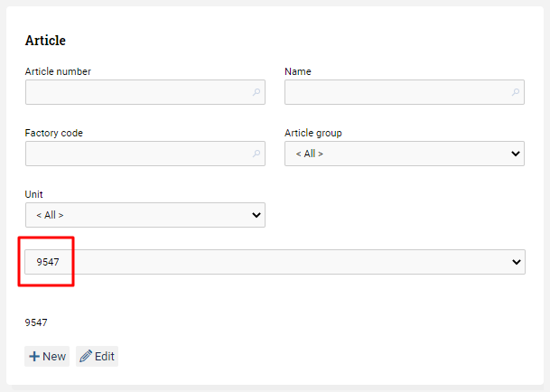This screenshot has height=392, width=550.
Task: Click the Factory code search magnifier icon
Action: [x=256, y=154]
